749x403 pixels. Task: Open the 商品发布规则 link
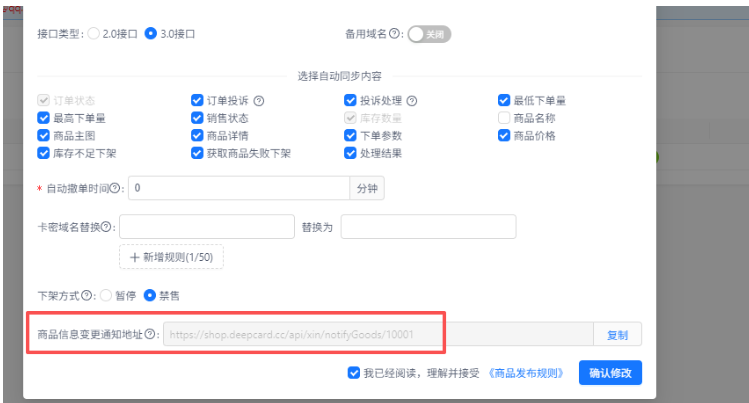(x=530, y=373)
